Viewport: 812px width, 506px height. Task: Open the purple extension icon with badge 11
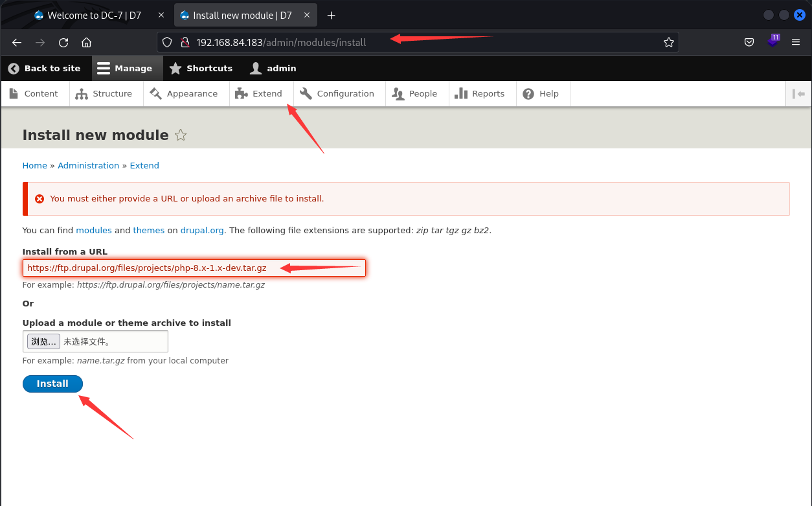pyautogui.click(x=773, y=41)
